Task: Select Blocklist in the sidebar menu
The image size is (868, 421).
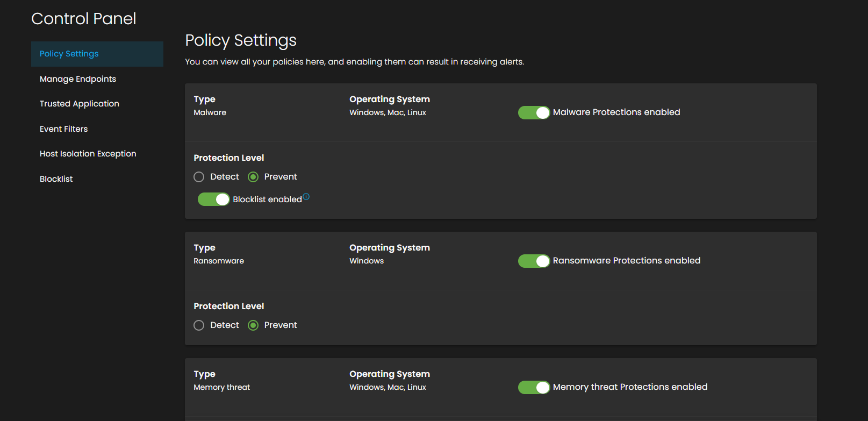Action: point(56,179)
